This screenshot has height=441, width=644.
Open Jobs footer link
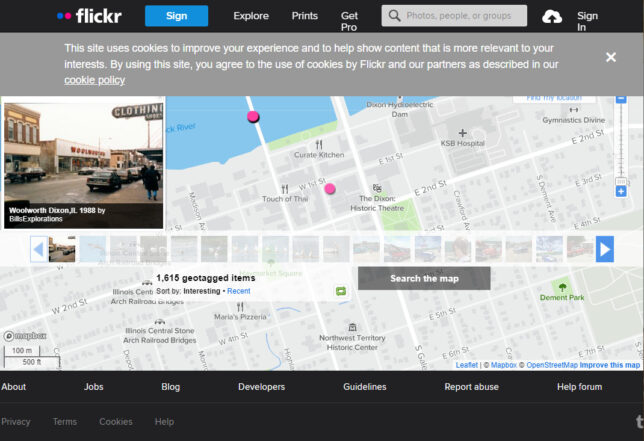coord(94,387)
